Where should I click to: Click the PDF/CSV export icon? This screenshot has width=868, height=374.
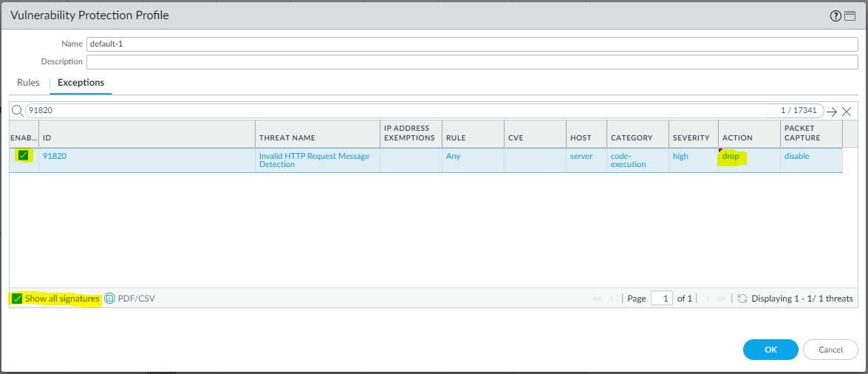[x=110, y=299]
